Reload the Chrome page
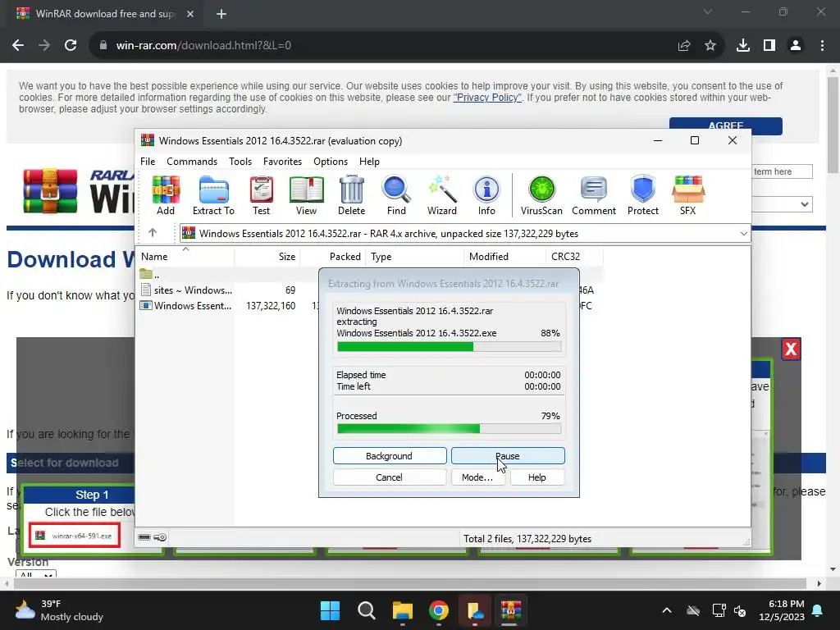The width and height of the screenshot is (840, 630). (x=71, y=46)
